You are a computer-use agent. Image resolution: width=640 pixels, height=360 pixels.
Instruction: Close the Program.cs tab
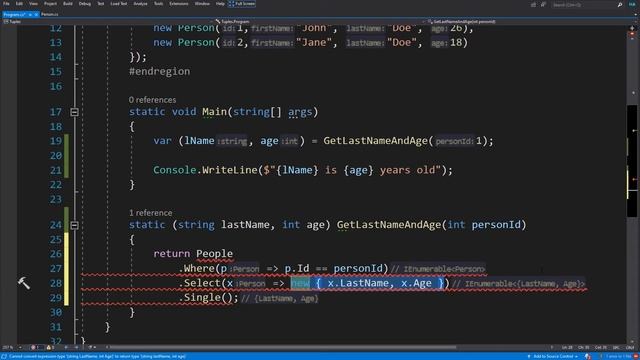click(36, 15)
